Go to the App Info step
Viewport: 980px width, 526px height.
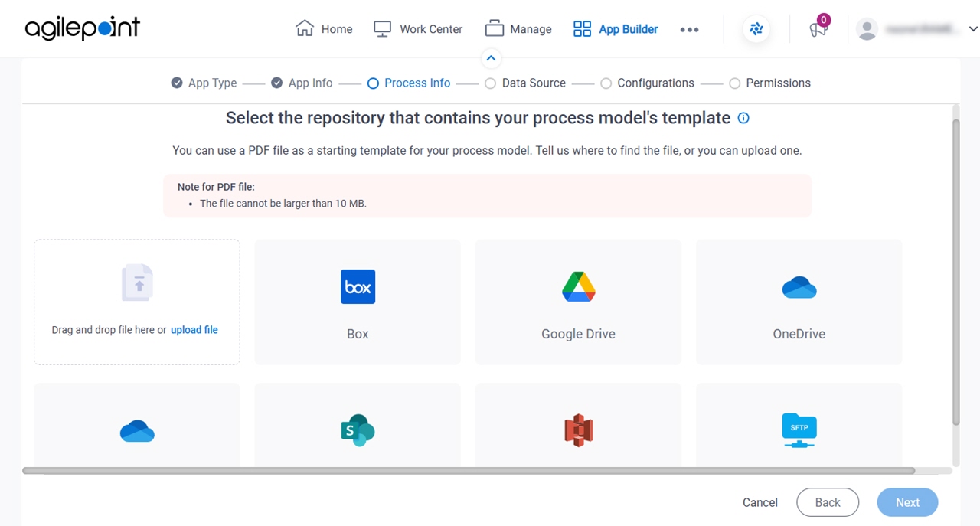302,83
